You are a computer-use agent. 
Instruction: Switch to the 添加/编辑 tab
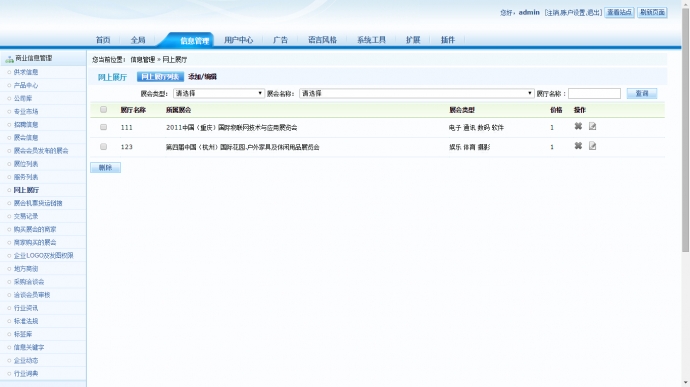202,77
